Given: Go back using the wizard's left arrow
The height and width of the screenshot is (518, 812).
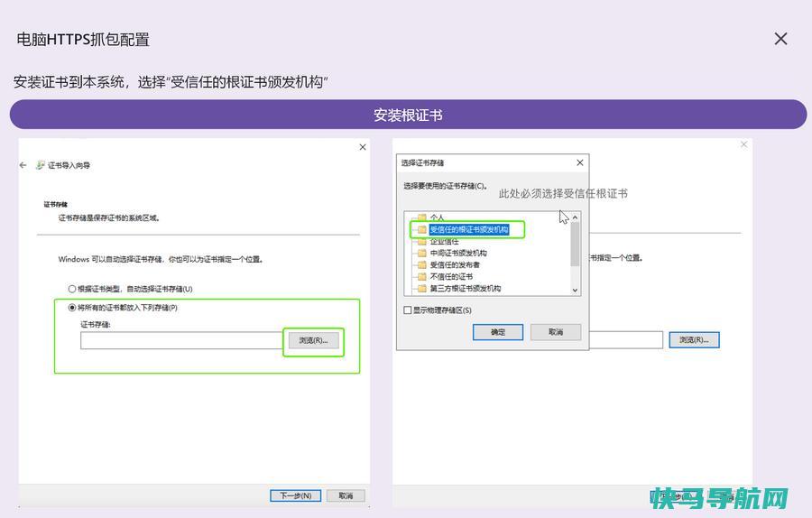Looking at the screenshot, I should pyautogui.click(x=23, y=165).
